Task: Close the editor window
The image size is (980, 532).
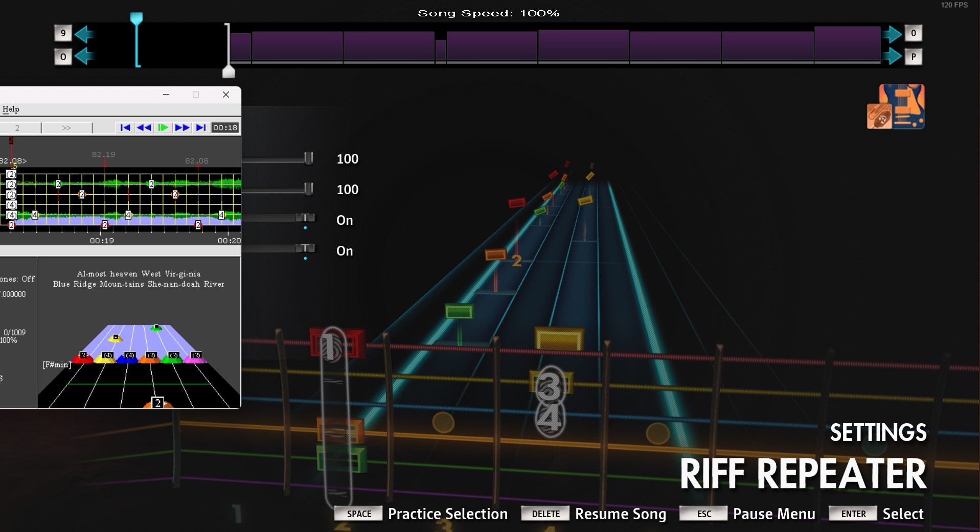Action: point(226,95)
